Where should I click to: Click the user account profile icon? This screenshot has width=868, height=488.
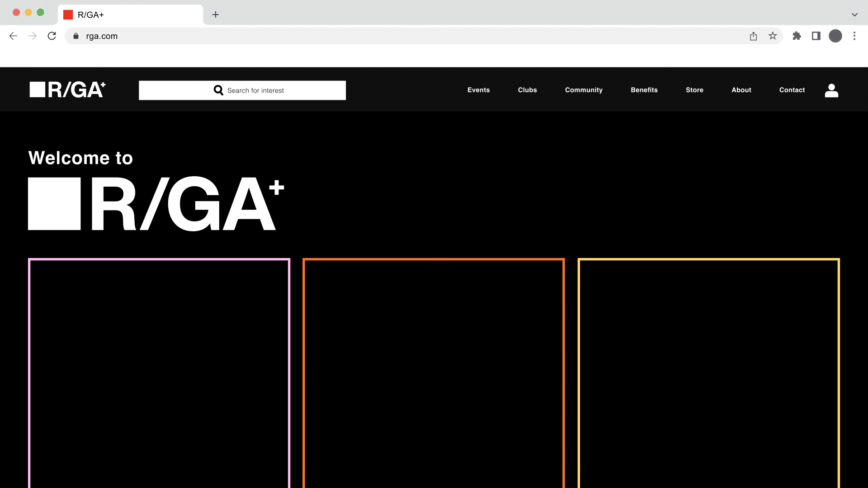(x=831, y=90)
